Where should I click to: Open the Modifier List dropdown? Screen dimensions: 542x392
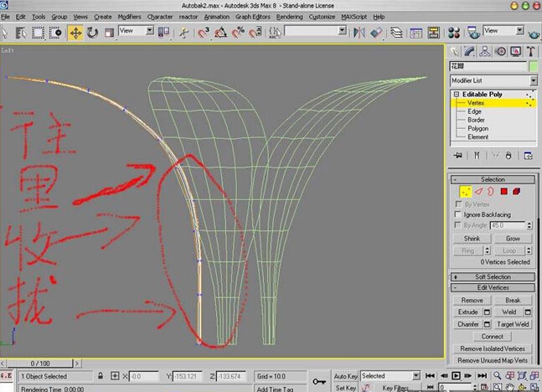coord(534,80)
